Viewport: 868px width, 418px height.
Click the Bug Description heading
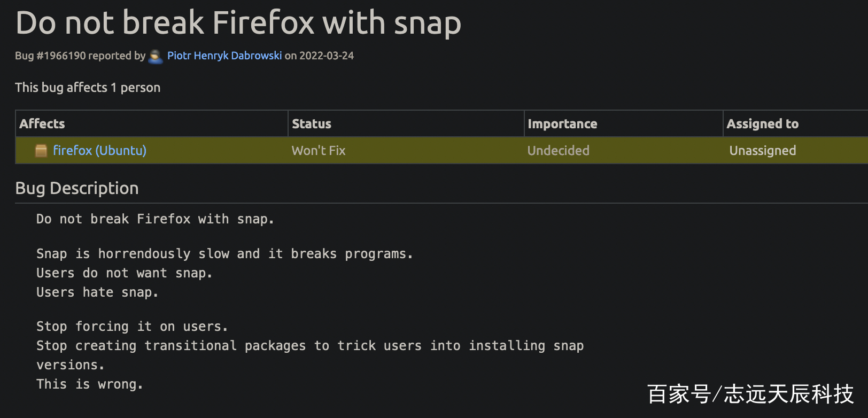[77, 188]
